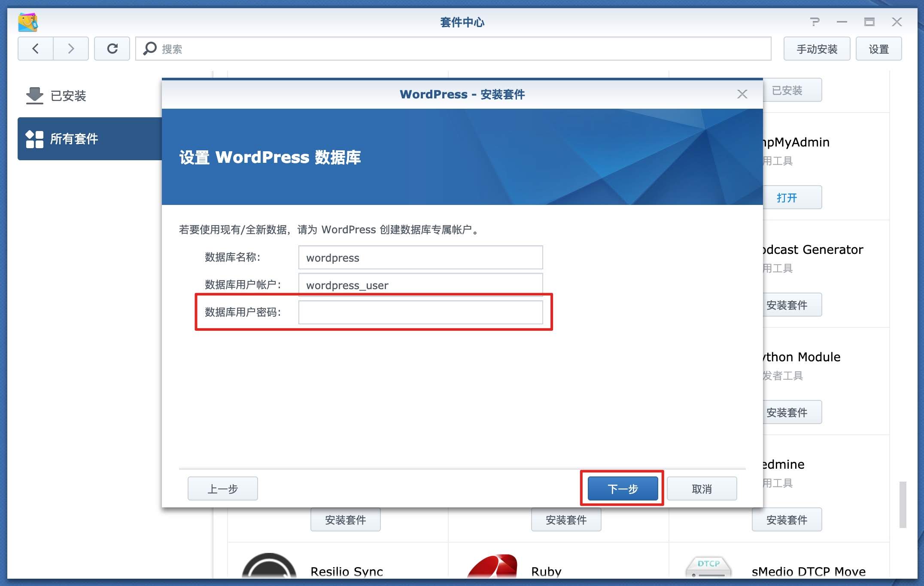The height and width of the screenshot is (586, 924).
Task: Open the 设置 button
Action: (x=878, y=49)
